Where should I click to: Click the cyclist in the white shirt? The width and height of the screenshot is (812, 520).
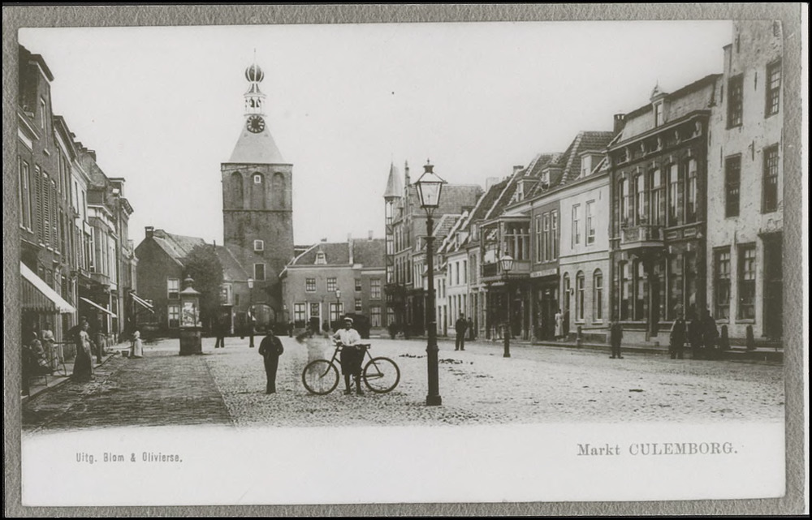(x=350, y=354)
